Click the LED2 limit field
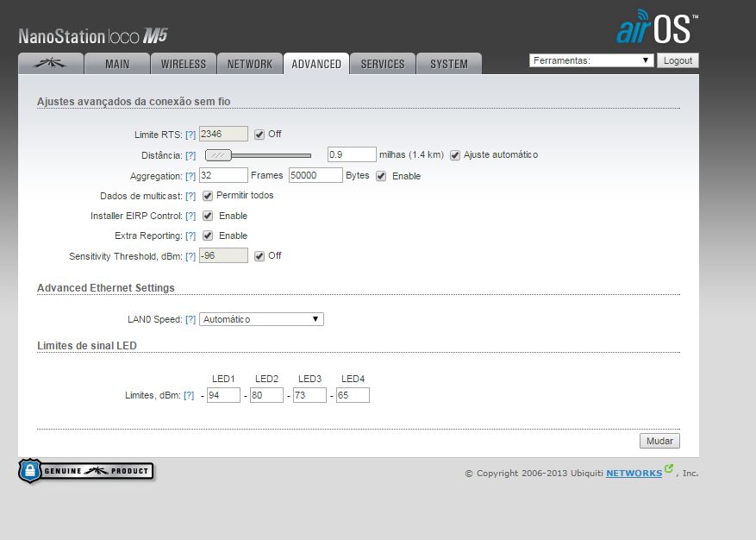This screenshot has width=756, height=540. click(x=266, y=395)
